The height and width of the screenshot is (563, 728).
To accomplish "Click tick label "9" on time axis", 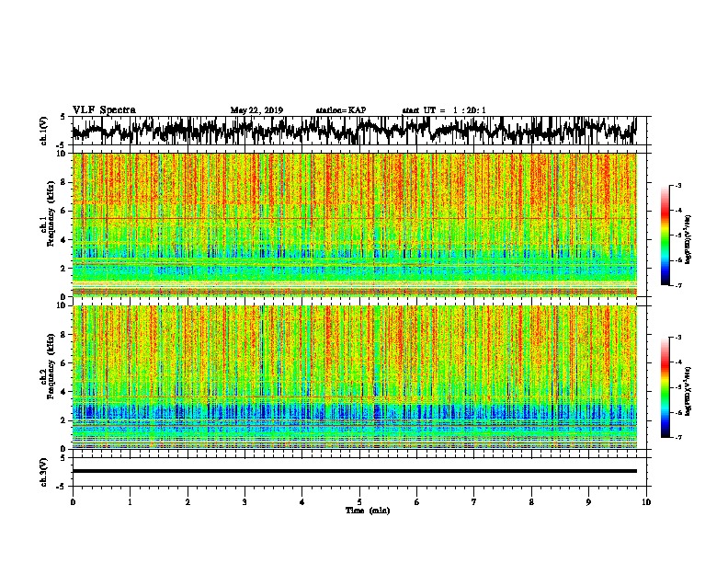I will pyautogui.click(x=588, y=501).
